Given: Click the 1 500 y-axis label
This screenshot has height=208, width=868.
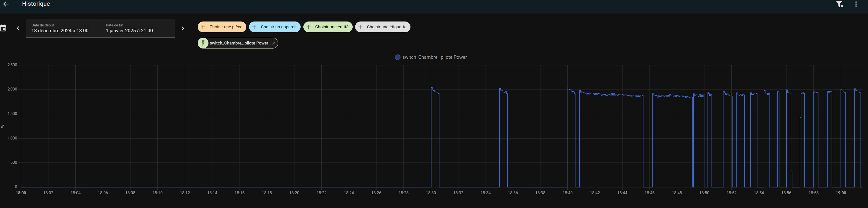Looking at the screenshot, I should click(x=12, y=114).
